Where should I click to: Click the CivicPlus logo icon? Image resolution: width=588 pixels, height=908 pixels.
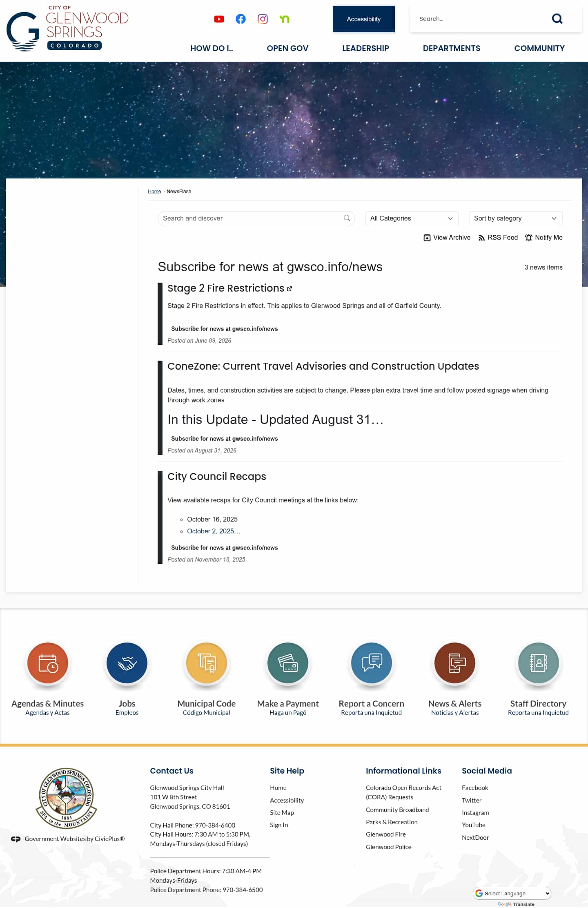(16, 839)
